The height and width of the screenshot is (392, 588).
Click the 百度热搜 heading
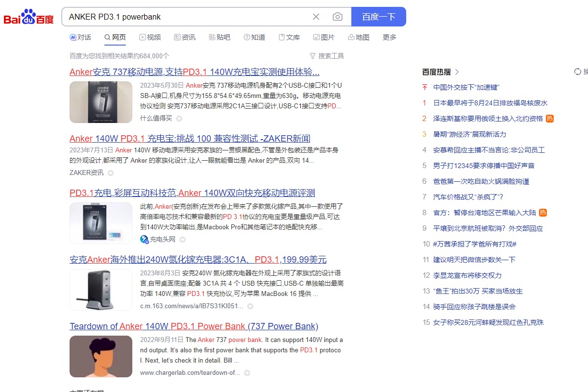click(437, 72)
